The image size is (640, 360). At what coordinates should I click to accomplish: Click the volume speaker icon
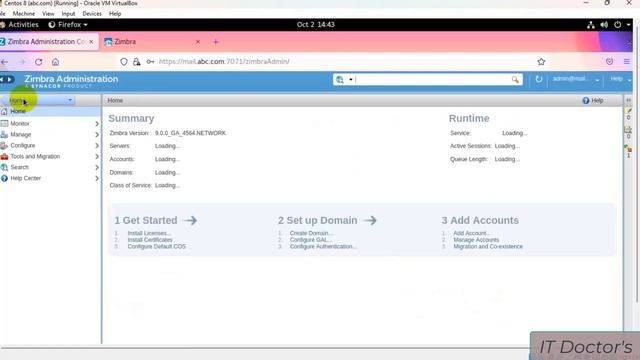604,25
